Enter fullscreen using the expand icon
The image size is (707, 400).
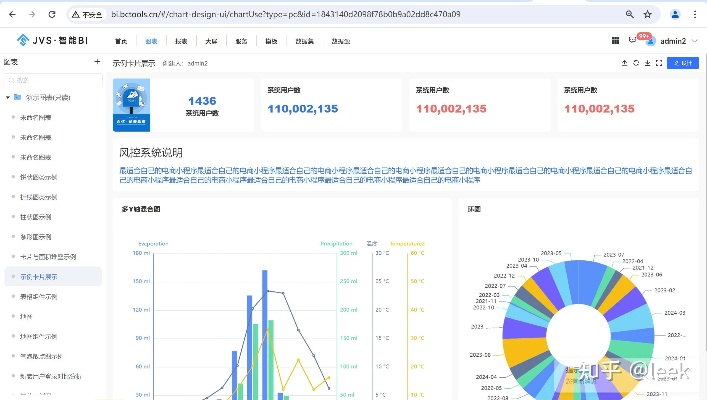click(658, 62)
